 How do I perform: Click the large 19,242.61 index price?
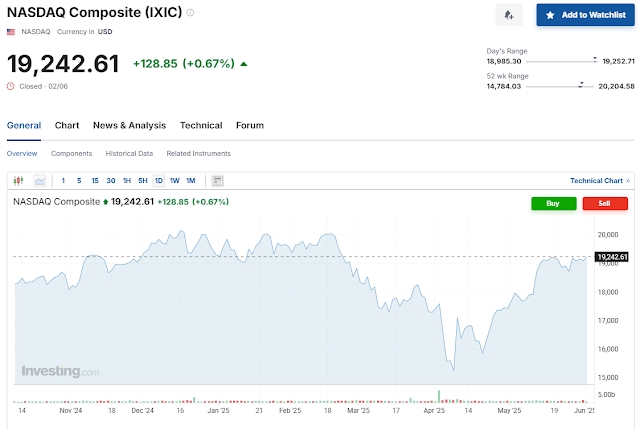[x=63, y=64]
